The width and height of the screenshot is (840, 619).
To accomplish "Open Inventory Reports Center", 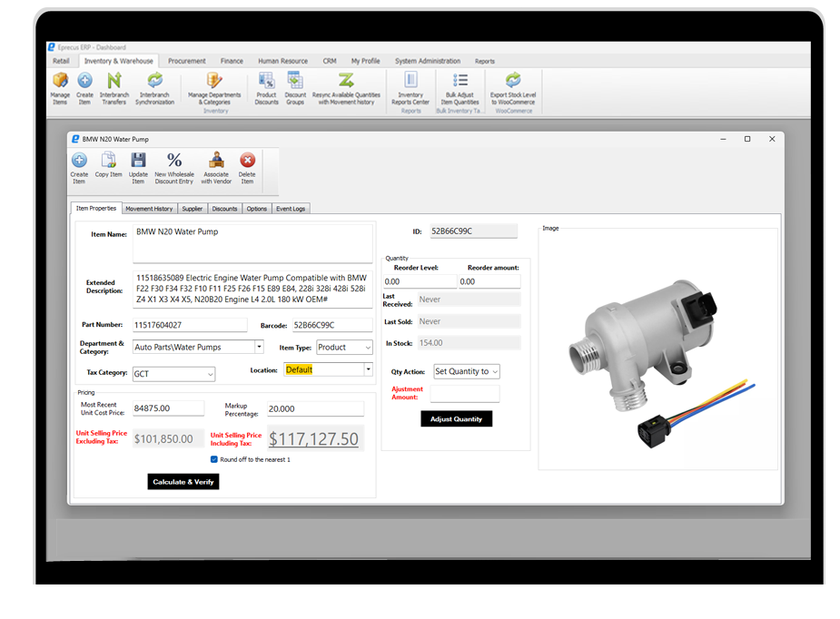I will (410, 88).
